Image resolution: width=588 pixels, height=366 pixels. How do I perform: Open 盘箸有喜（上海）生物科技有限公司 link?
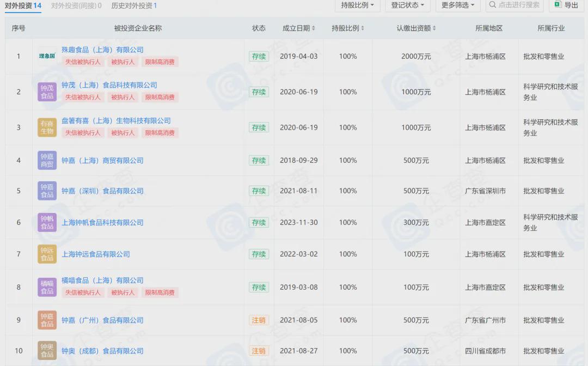(x=116, y=121)
